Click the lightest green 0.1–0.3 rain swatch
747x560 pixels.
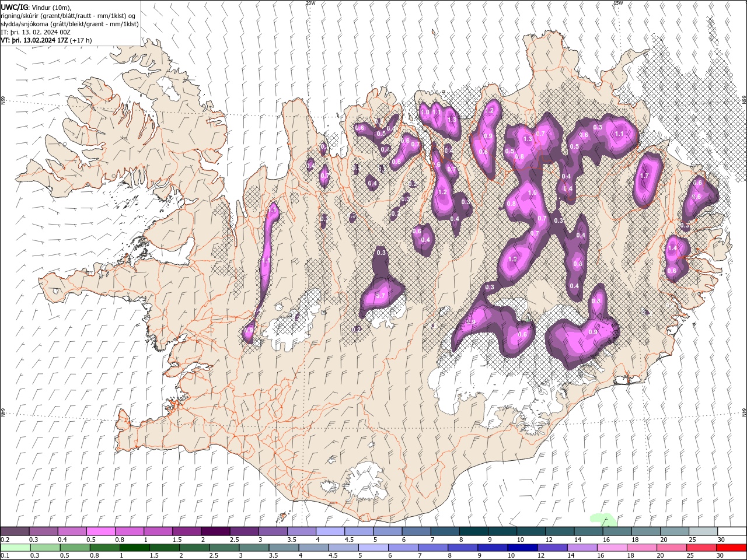[15, 548]
